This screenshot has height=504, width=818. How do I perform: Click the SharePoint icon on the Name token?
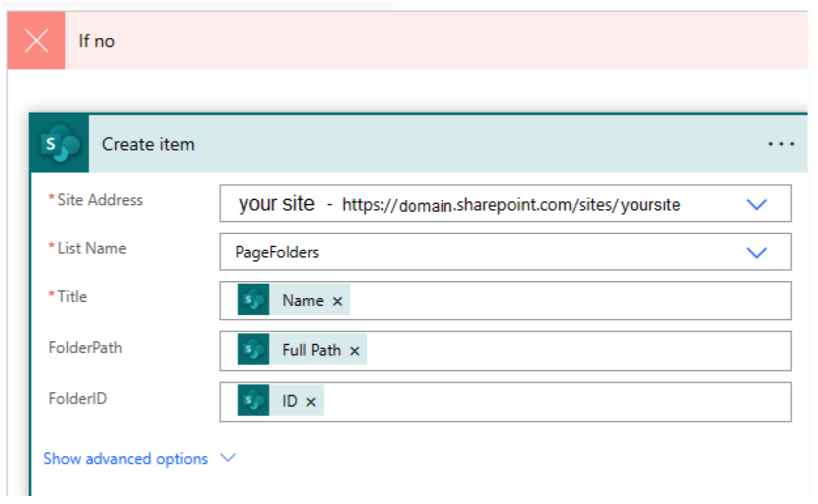coord(258,300)
